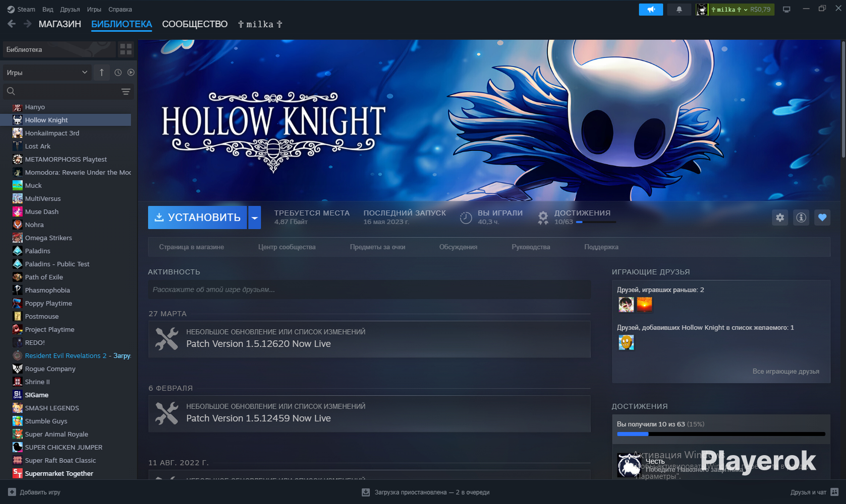
Task: Click the wishlist friend's yellow avatar
Action: pyautogui.click(x=626, y=342)
